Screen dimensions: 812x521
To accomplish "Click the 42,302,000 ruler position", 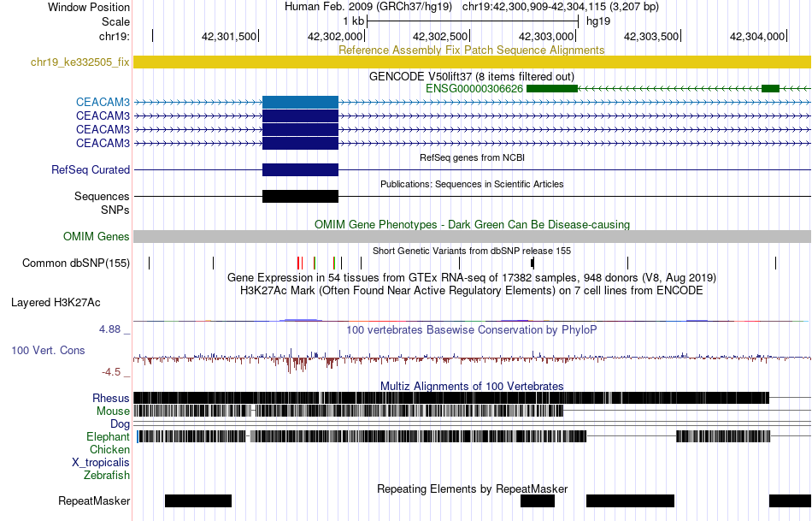I will (x=335, y=36).
